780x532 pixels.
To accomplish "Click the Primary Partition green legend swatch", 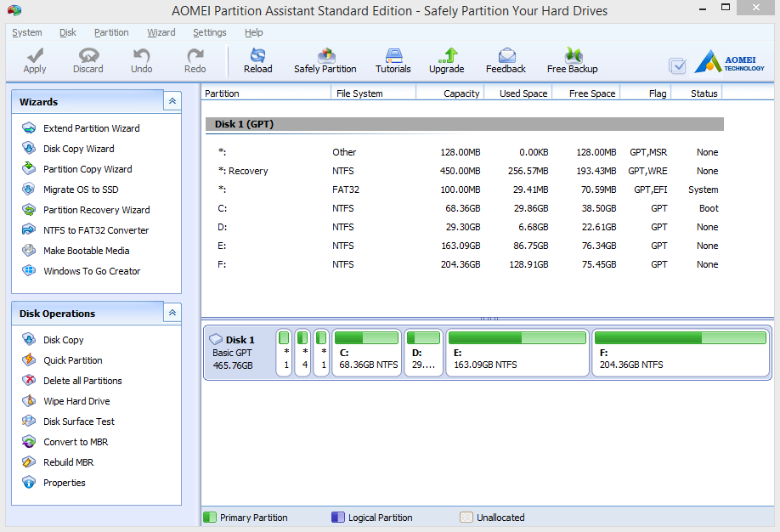I will pyautogui.click(x=210, y=517).
